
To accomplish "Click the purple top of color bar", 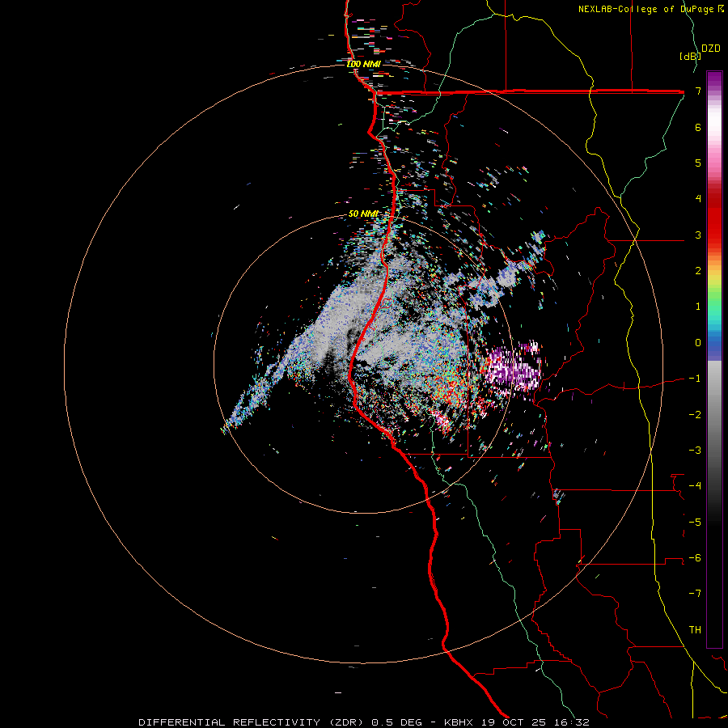I will (714, 80).
